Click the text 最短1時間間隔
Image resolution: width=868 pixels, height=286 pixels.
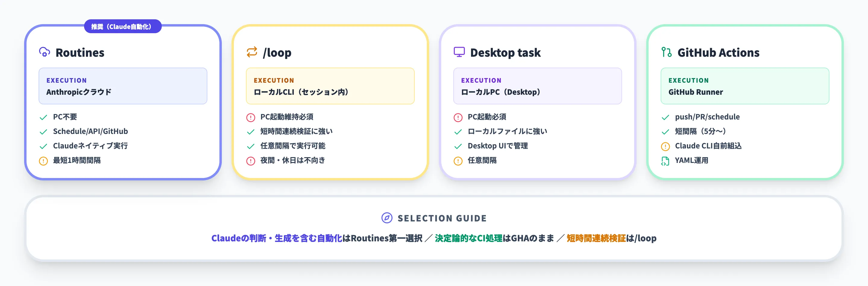pos(77,160)
